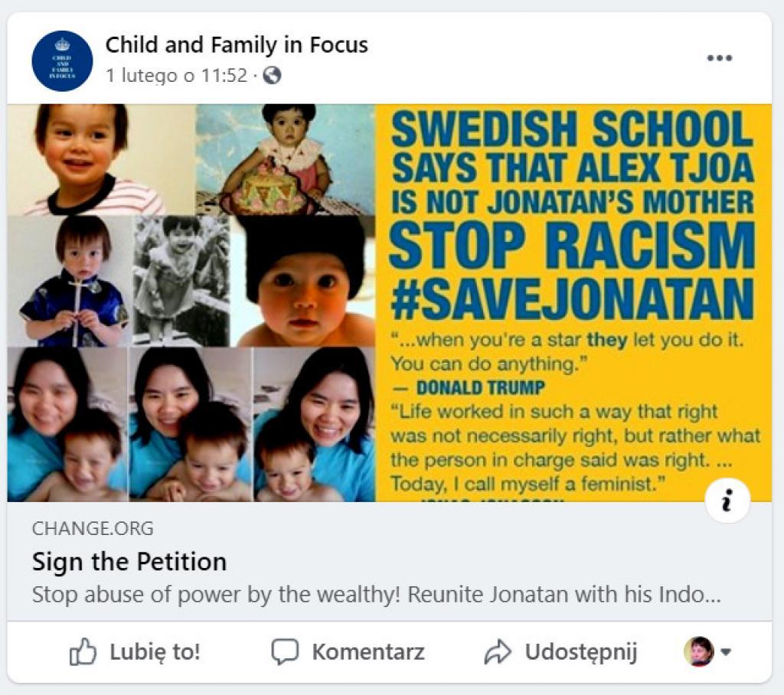The width and height of the screenshot is (784, 695).
Task: Click the link info 'i' icon
Action: 727,501
